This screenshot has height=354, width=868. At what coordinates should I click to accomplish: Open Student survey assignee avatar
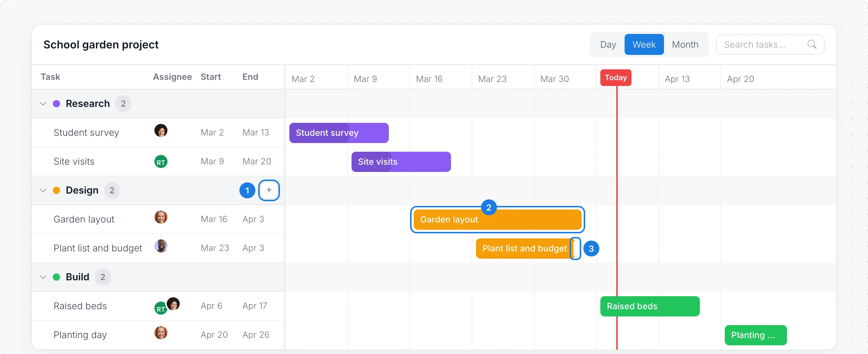[161, 130]
